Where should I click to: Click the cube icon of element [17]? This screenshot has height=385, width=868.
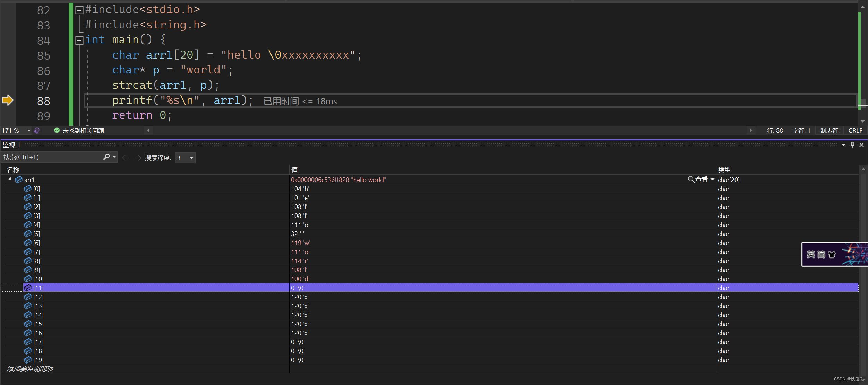[x=28, y=342]
